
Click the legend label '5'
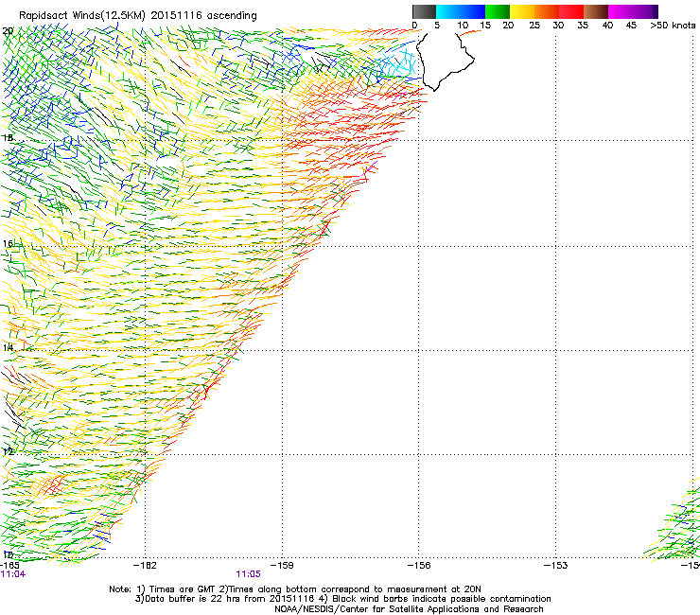(x=437, y=26)
